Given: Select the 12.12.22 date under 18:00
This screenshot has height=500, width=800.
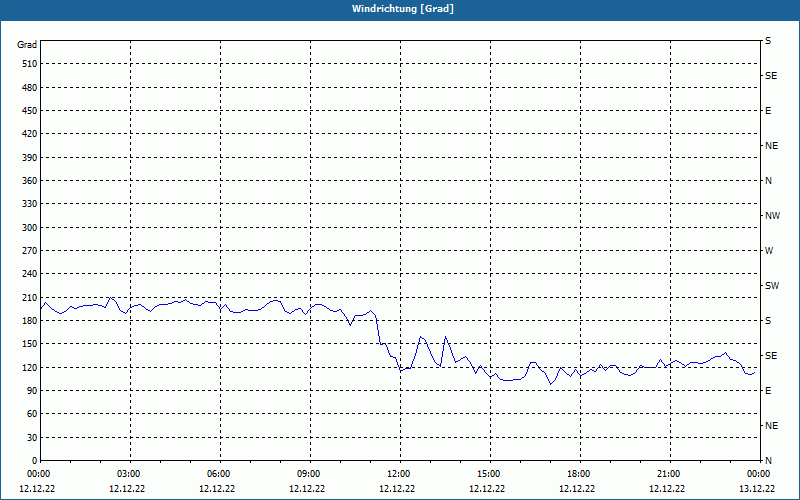Looking at the screenshot, I should (x=577, y=489).
